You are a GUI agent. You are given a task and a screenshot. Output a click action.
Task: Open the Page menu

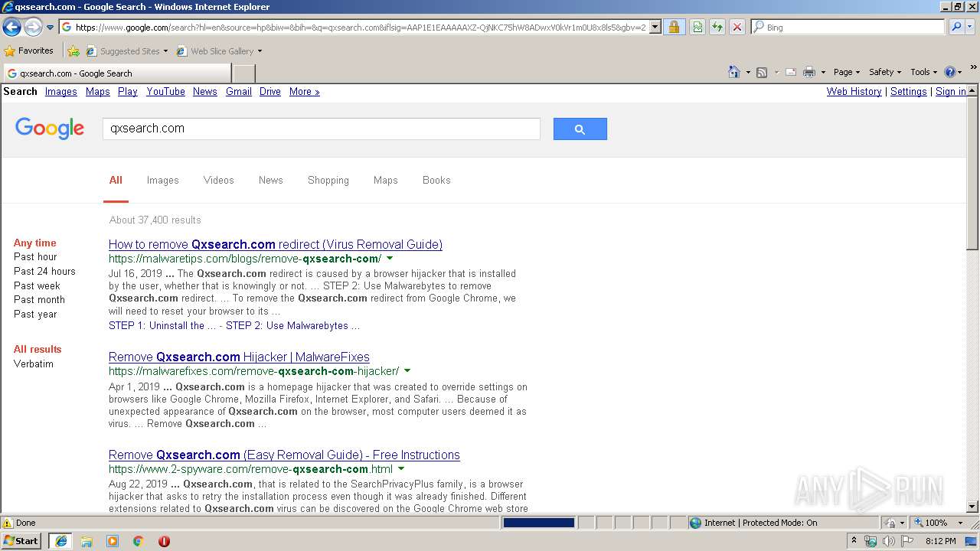(x=846, y=72)
